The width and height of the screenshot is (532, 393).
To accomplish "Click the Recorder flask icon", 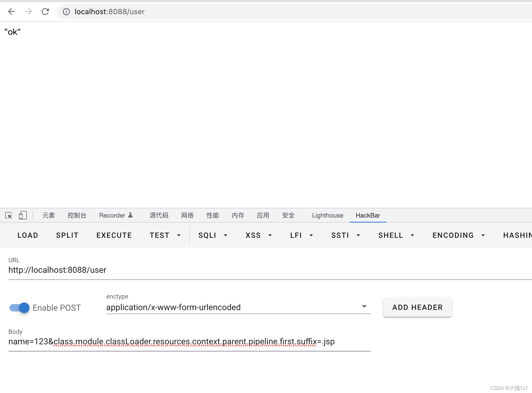I will tap(130, 215).
